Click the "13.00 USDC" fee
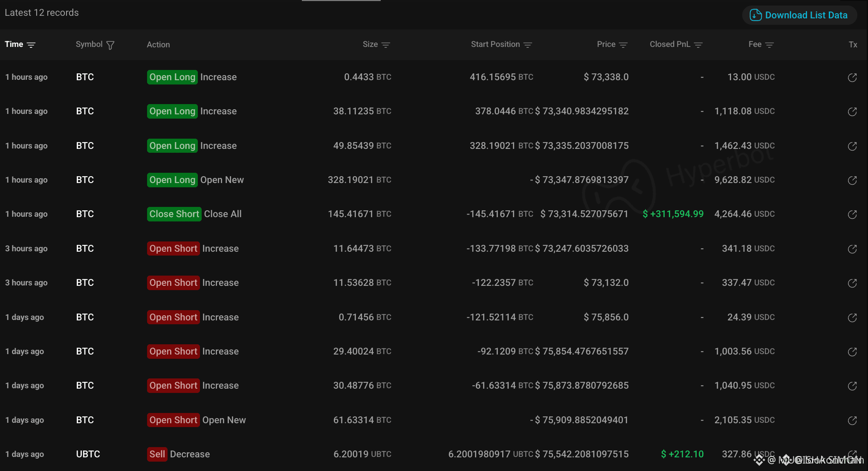Screen dimensions: 868x471 pyautogui.click(x=751, y=77)
